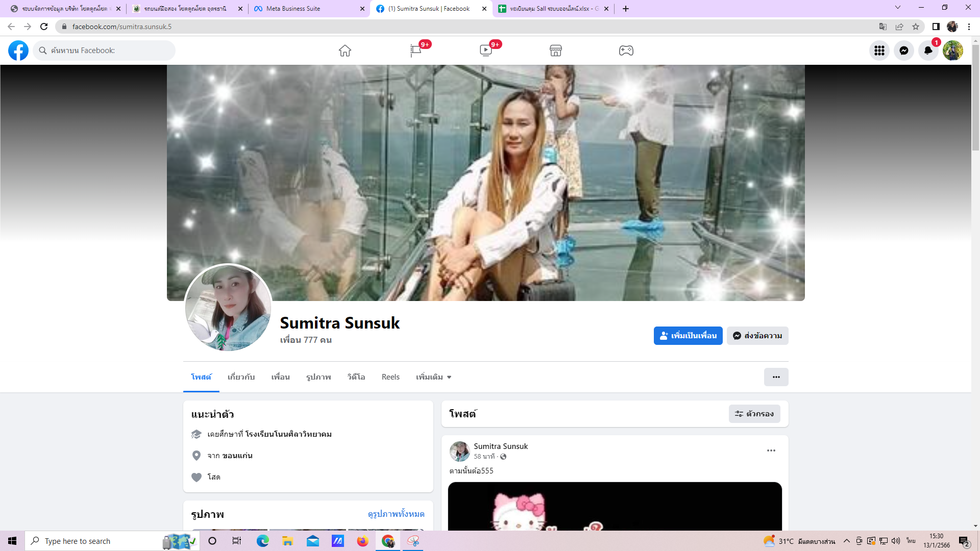The width and height of the screenshot is (980, 551).
Task: Bookmark page with star icon
Action: [916, 27]
